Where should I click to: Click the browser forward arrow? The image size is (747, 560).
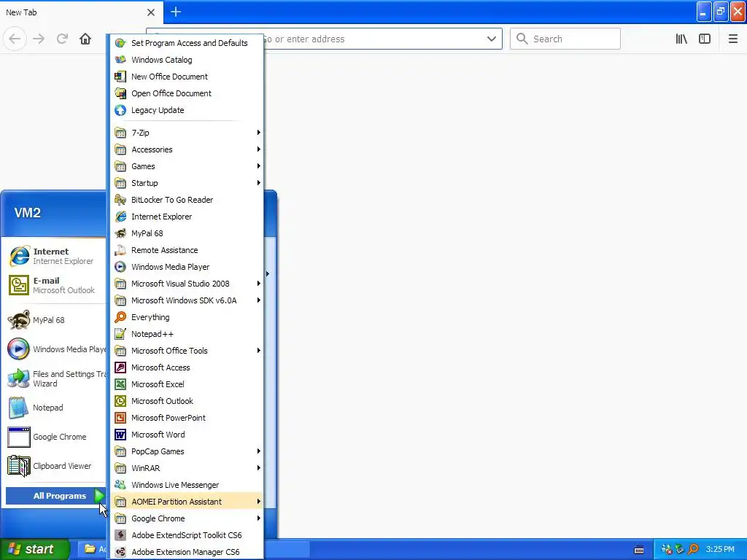point(39,39)
